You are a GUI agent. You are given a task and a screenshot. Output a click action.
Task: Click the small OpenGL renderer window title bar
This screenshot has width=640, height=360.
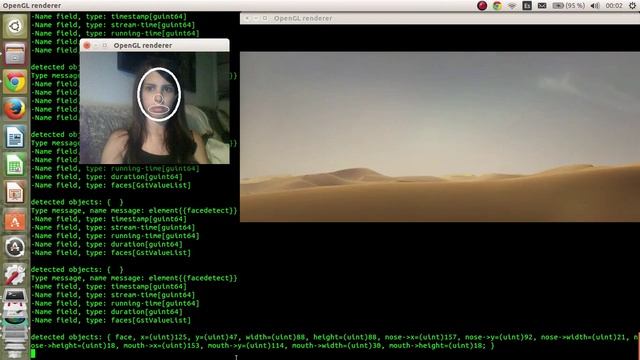point(154,45)
